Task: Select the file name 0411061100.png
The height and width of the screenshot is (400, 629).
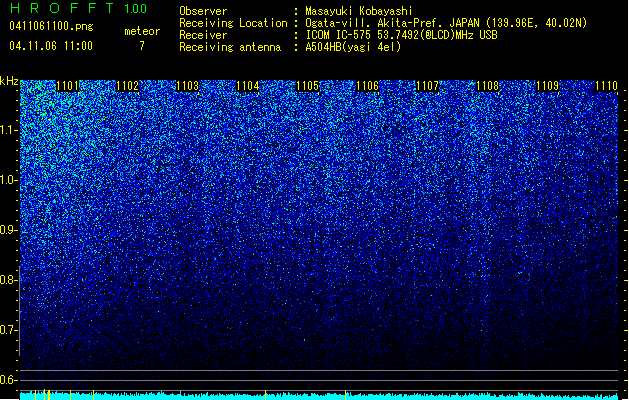Action: point(51,26)
